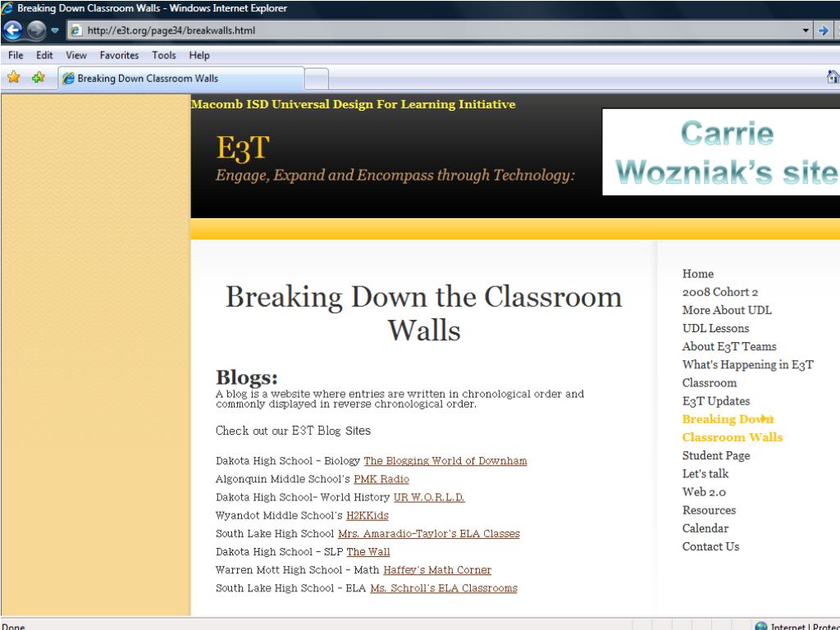Open the Calendar link
Viewport: 840px width, 630px height.
705,528
